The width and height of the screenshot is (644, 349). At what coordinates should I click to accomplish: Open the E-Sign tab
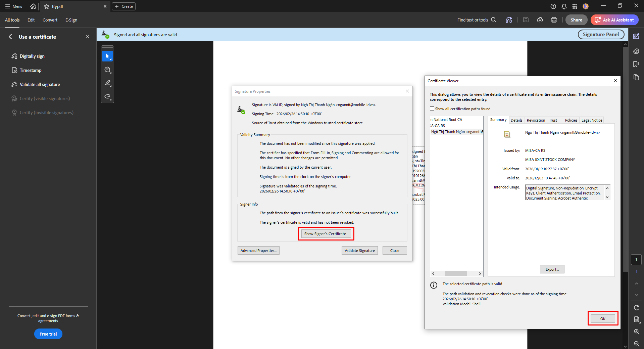71,20
